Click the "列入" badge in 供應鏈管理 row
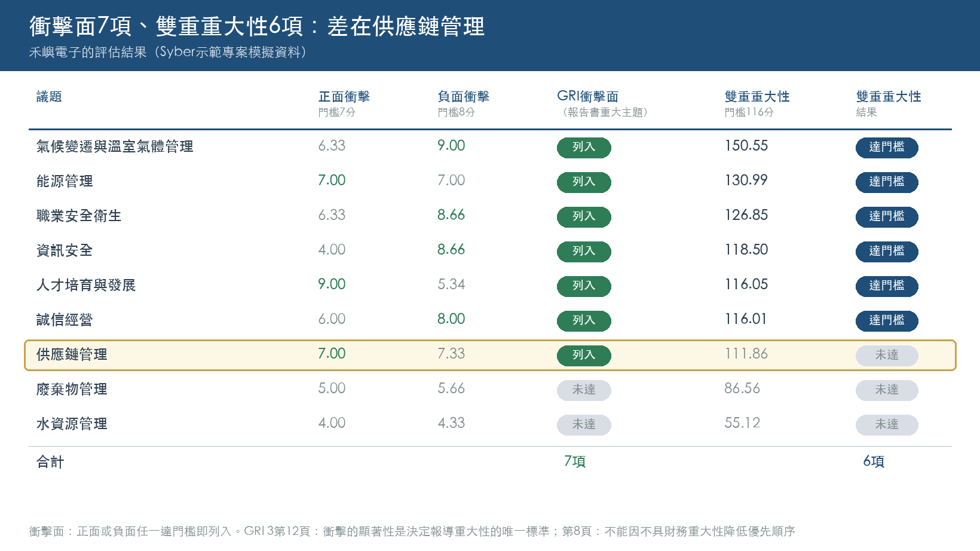Screen dimensions: 980x551 pos(584,355)
